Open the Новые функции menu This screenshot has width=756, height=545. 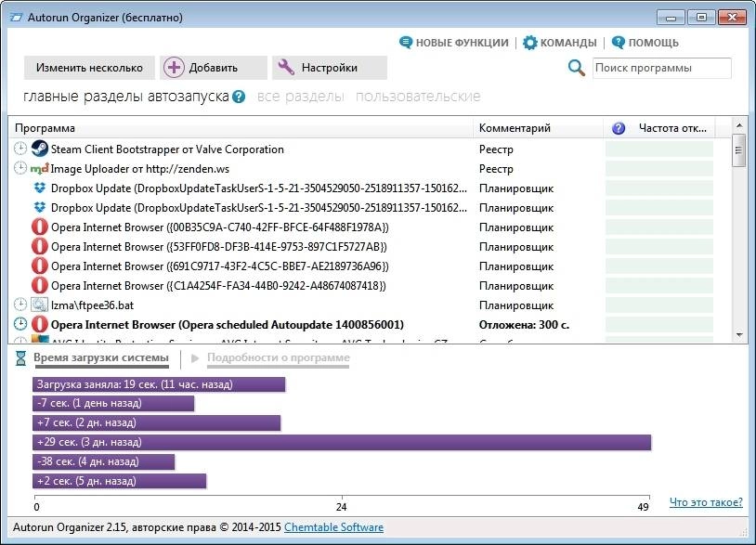click(x=462, y=43)
